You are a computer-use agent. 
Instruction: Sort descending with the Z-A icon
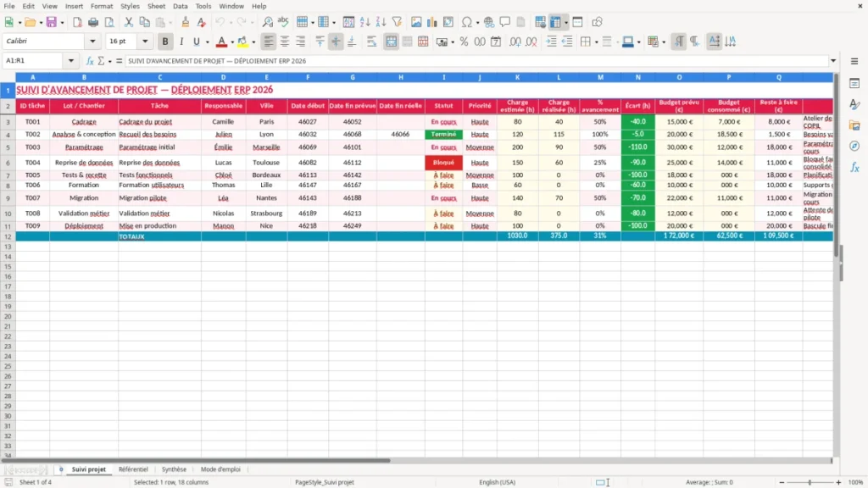tap(381, 22)
